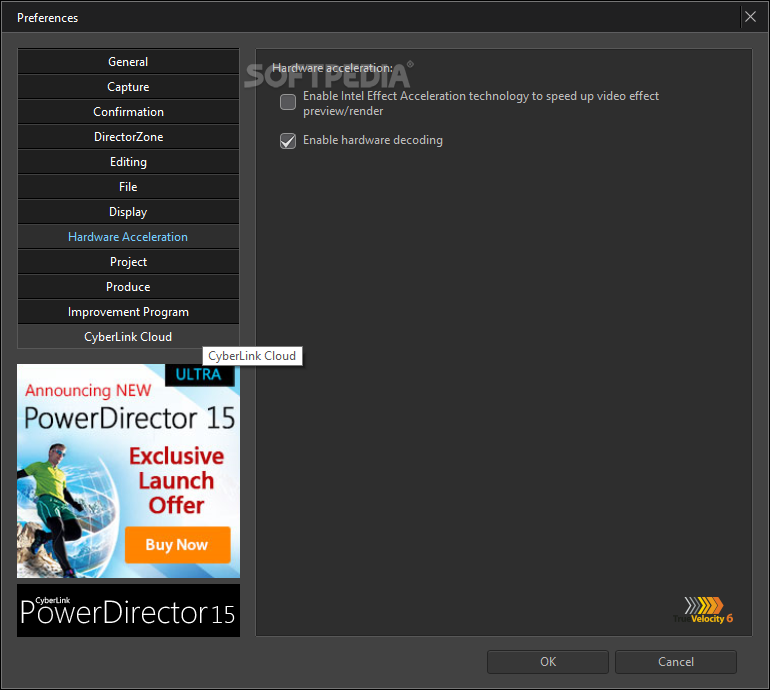770x690 pixels.
Task: Cancel the Preferences dialog
Action: [676, 662]
